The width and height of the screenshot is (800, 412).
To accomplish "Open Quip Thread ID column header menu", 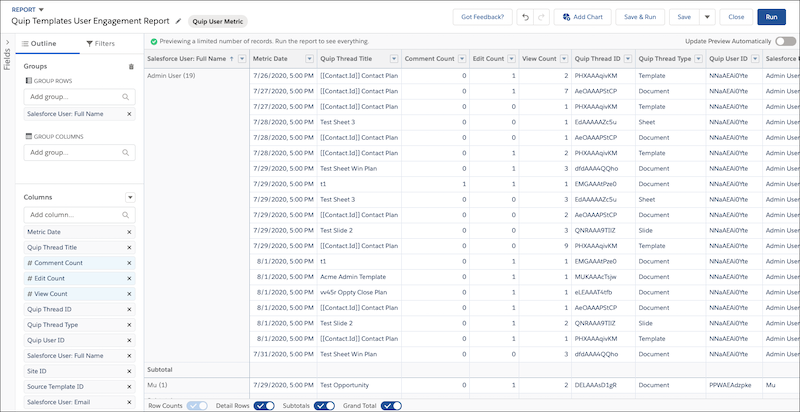I will 628,59.
